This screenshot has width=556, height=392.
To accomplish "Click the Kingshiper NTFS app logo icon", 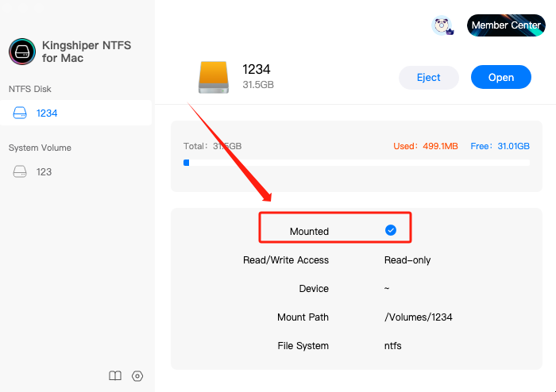I will 22,52.
